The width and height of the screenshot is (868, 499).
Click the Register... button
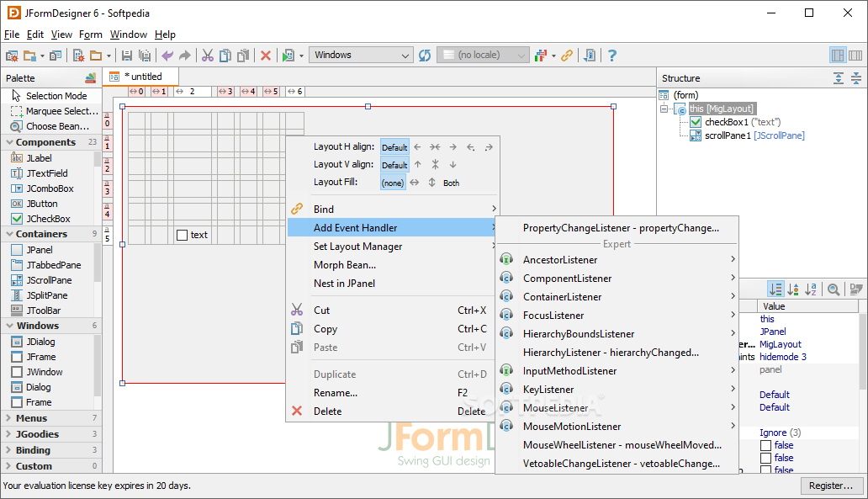(x=830, y=486)
